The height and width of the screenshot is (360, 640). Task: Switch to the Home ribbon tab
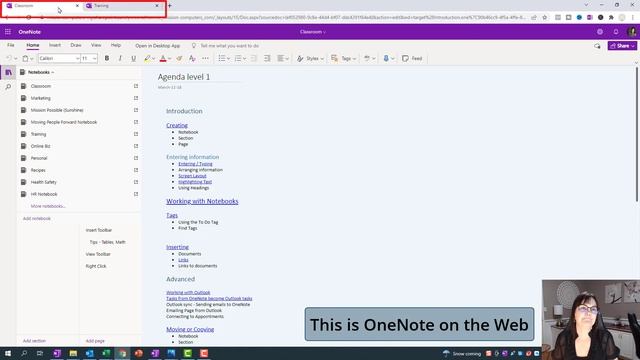[x=33, y=45]
